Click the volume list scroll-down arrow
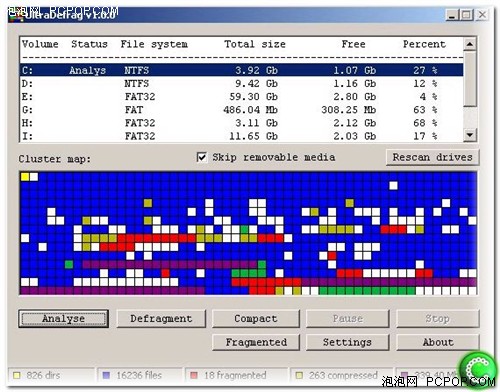The width and height of the screenshot is (500, 392). click(x=470, y=135)
